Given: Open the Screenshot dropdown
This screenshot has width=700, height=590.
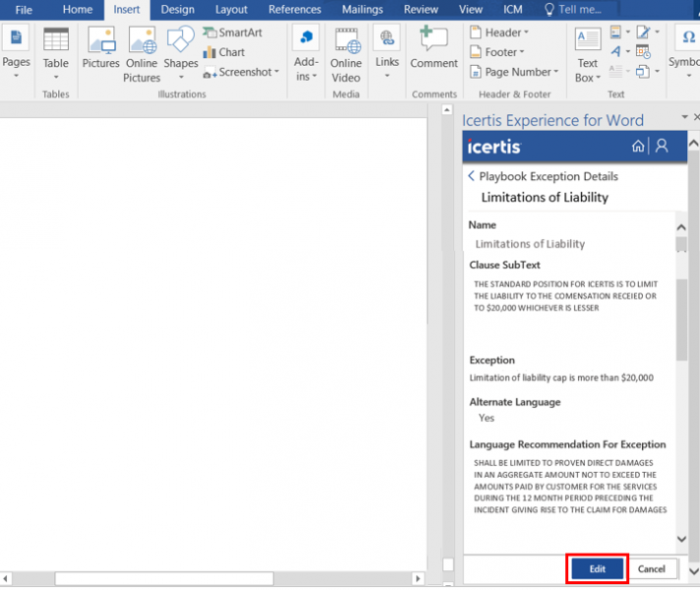Looking at the screenshot, I should (x=241, y=72).
